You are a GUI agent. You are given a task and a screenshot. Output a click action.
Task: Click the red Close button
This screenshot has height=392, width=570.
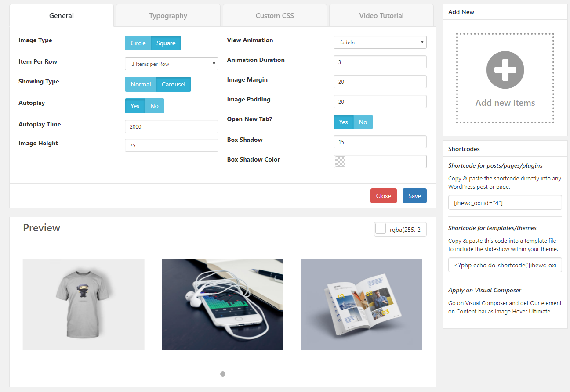(383, 196)
